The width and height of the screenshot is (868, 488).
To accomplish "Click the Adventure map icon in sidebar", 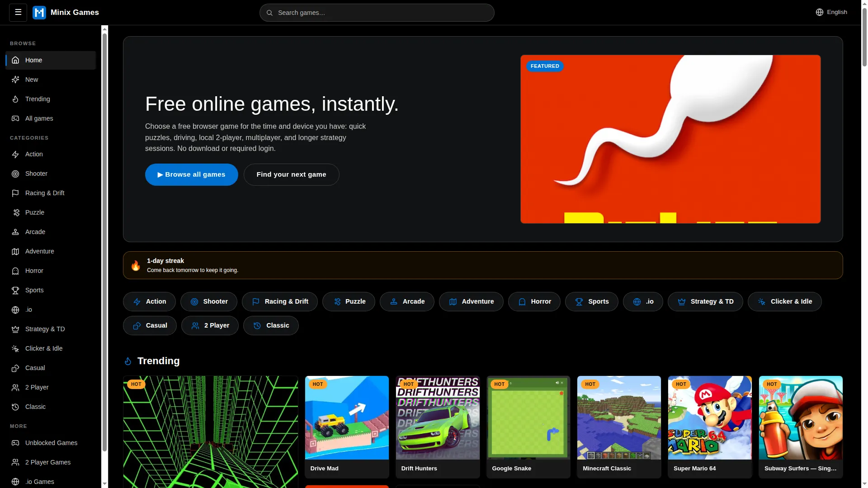I will (15, 251).
